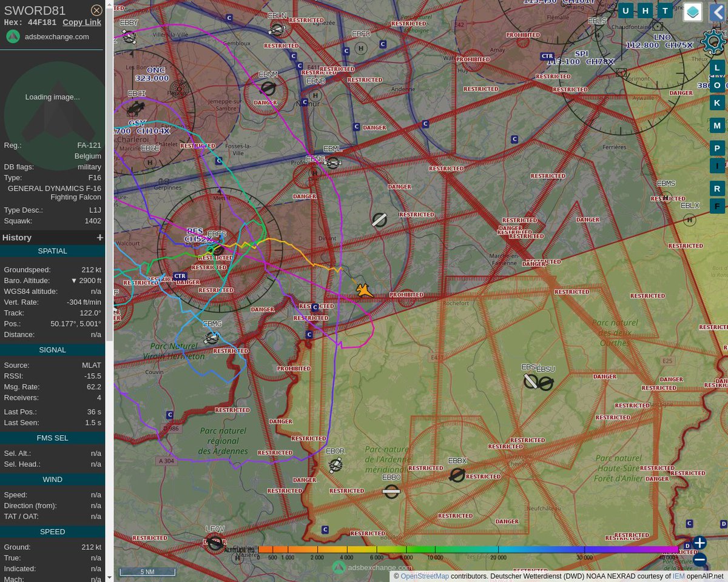Toggle persistence with the P button
The width and height of the screenshot is (728, 582).
717,148
